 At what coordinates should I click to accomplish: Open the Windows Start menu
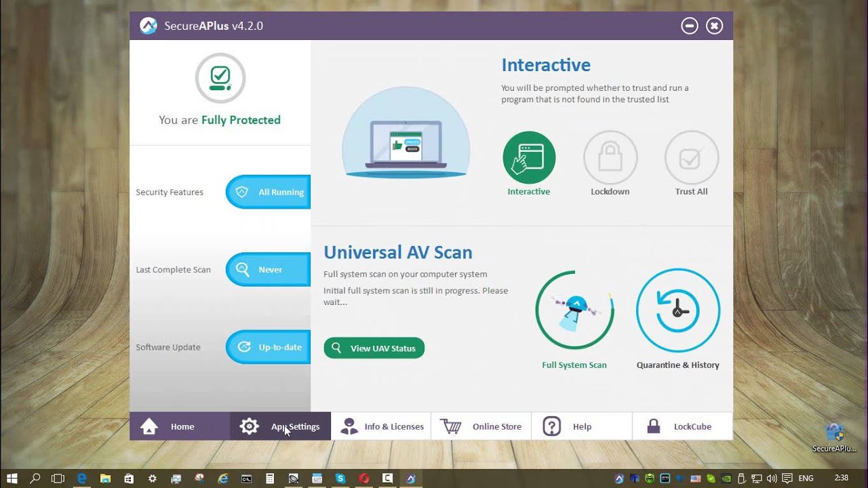click(x=12, y=478)
